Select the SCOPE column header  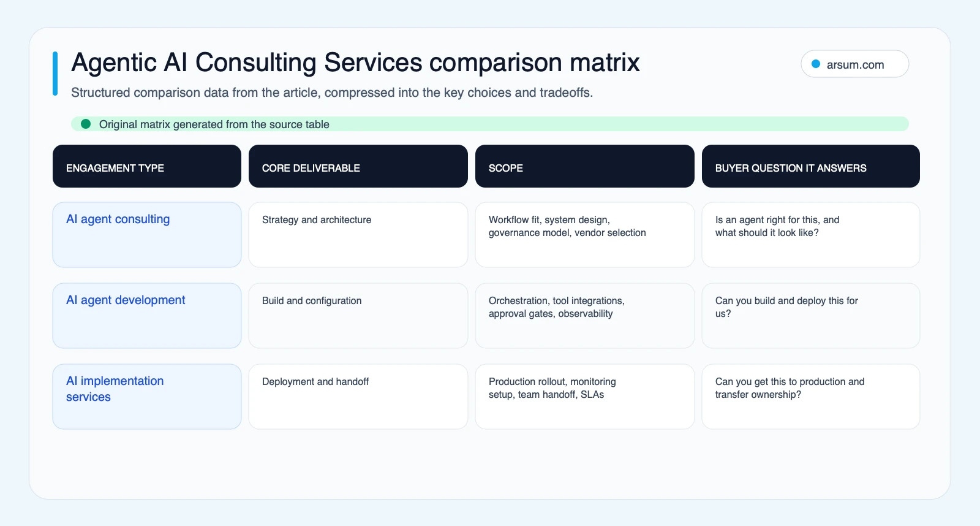585,166
